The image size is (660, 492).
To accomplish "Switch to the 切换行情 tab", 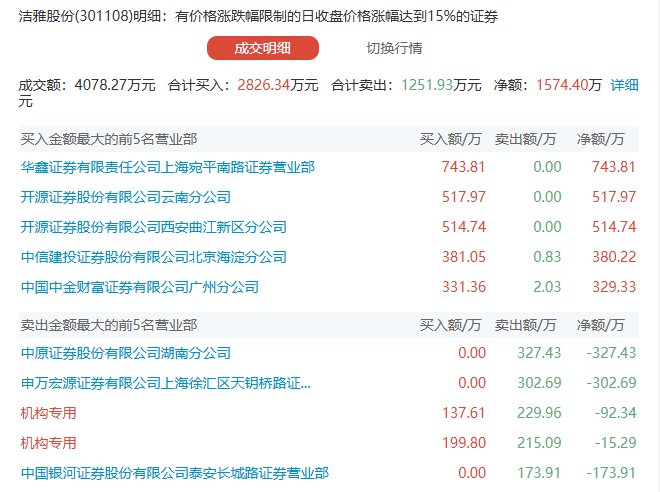I will (394, 48).
